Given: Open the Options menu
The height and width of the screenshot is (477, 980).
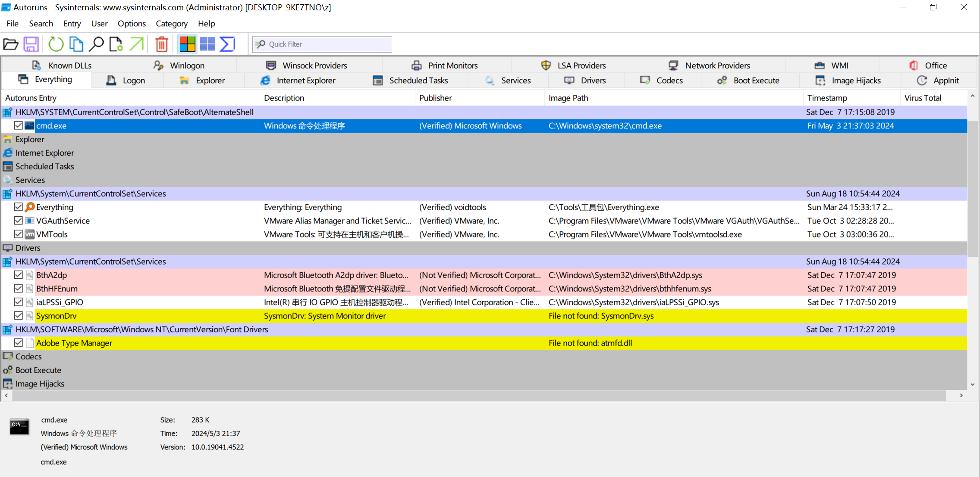Looking at the screenshot, I should point(131,24).
